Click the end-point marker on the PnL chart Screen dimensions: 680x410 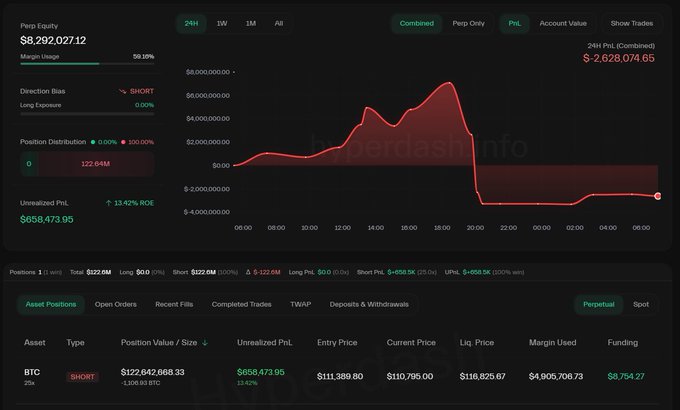point(657,196)
